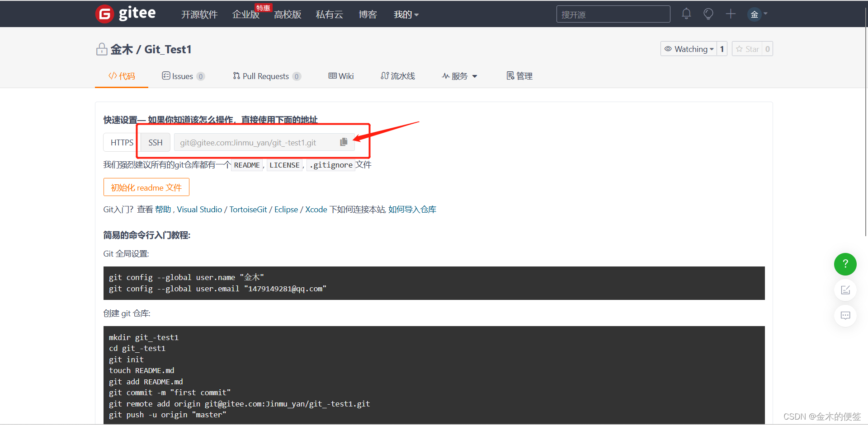Expand the Watching dropdown
The image size is (868, 425).
689,49
